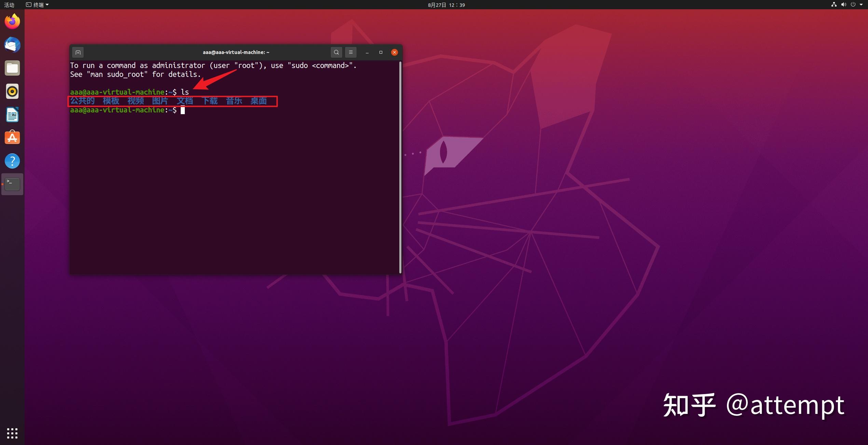The image size is (868, 445).
Task: Show all applications grid
Action: tap(12, 433)
